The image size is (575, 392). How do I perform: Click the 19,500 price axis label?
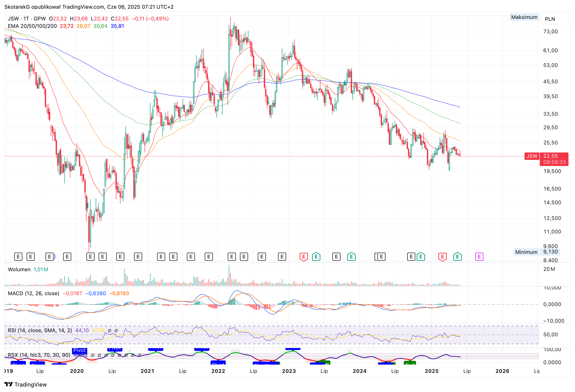tap(552, 171)
